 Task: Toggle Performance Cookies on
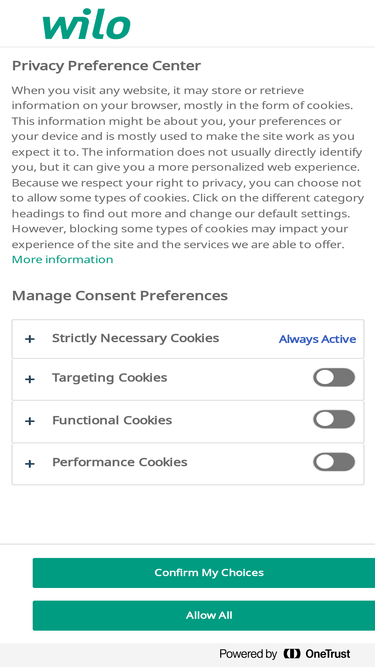[334, 462]
